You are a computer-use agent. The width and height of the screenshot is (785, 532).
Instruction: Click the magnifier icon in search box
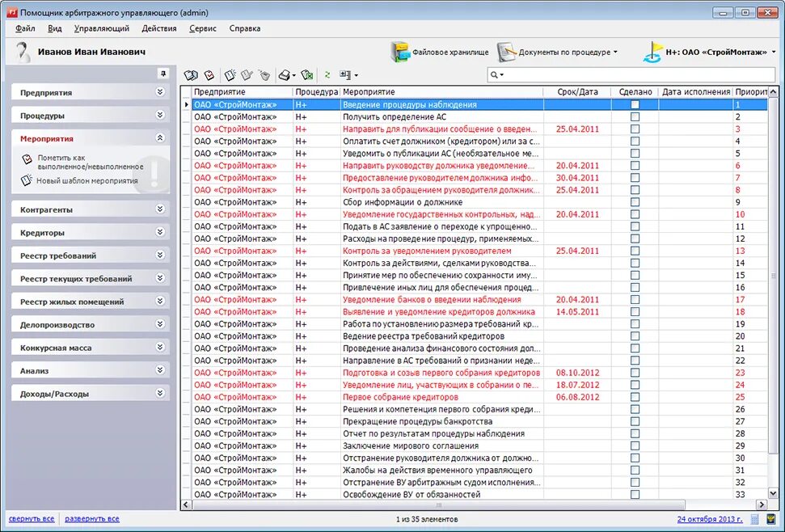tap(494, 74)
